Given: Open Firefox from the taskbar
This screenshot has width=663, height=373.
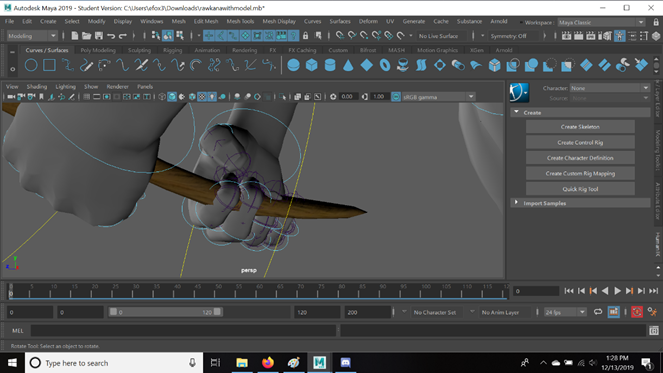Looking at the screenshot, I should [x=268, y=362].
